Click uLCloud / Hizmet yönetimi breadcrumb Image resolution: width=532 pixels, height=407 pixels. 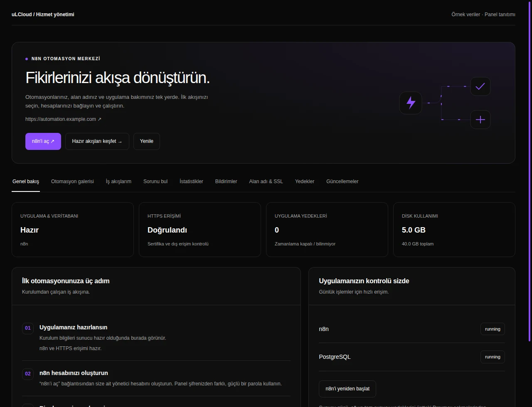[x=43, y=15]
